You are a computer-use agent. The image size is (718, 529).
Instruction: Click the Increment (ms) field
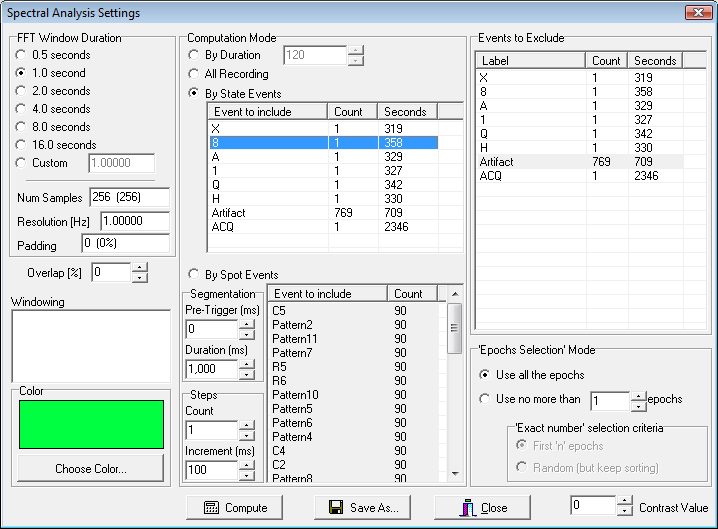212,470
